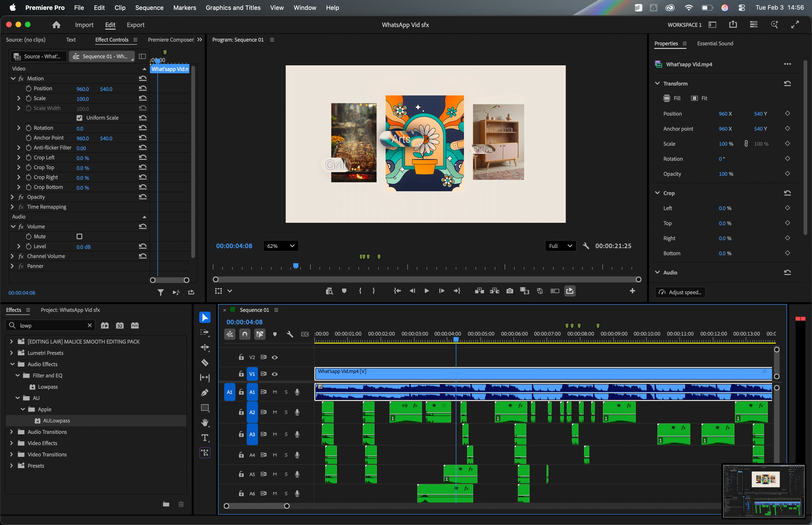812x525 pixels.
Task: Click the Export Frame camera icon
Action: coord(509,291)
